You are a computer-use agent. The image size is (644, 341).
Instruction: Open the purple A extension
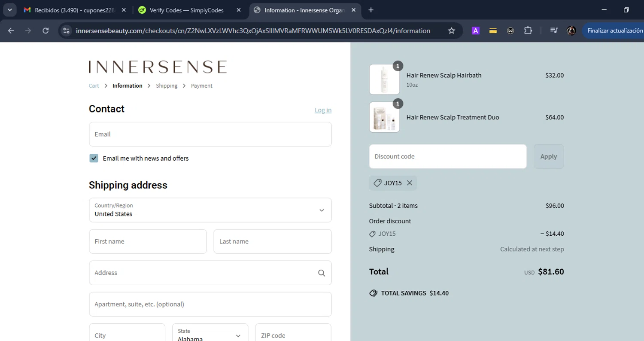click(475, 30)
